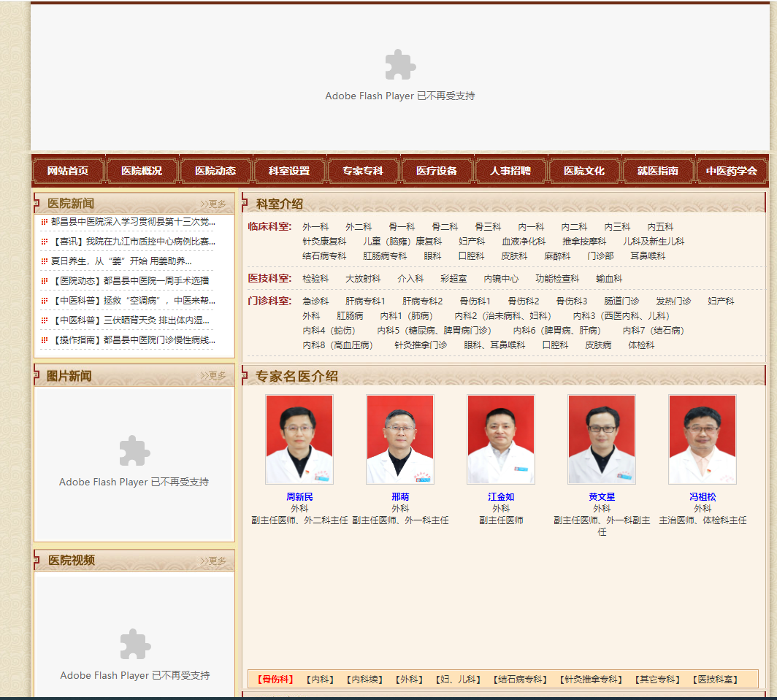Screen dimensions: 777x700
Task: Open the 体检科 outpatient link
Action: tap(641, 345)
